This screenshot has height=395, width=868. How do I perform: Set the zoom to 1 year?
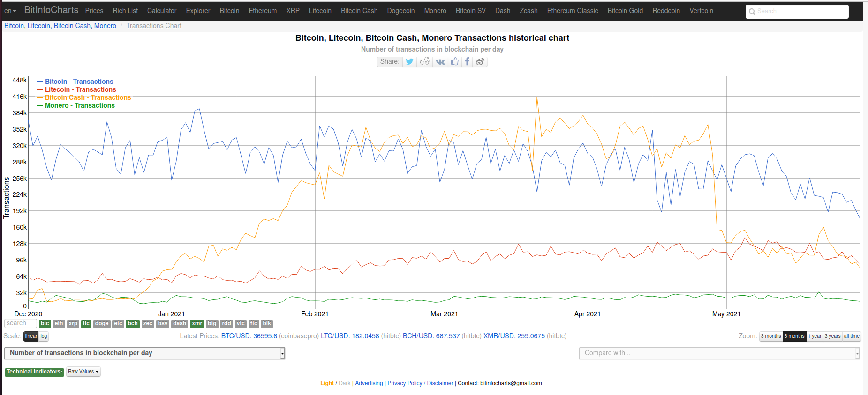tap(815, 336)
